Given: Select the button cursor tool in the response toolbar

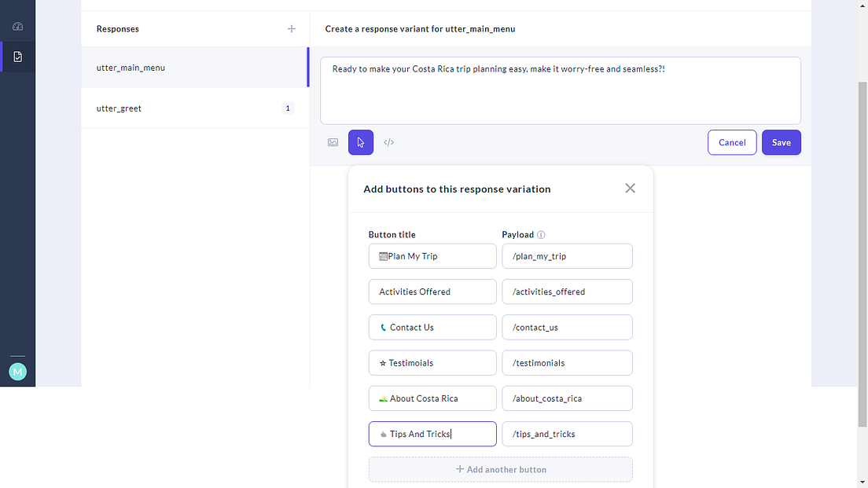Looking at the screenshot, I should 361,142.
